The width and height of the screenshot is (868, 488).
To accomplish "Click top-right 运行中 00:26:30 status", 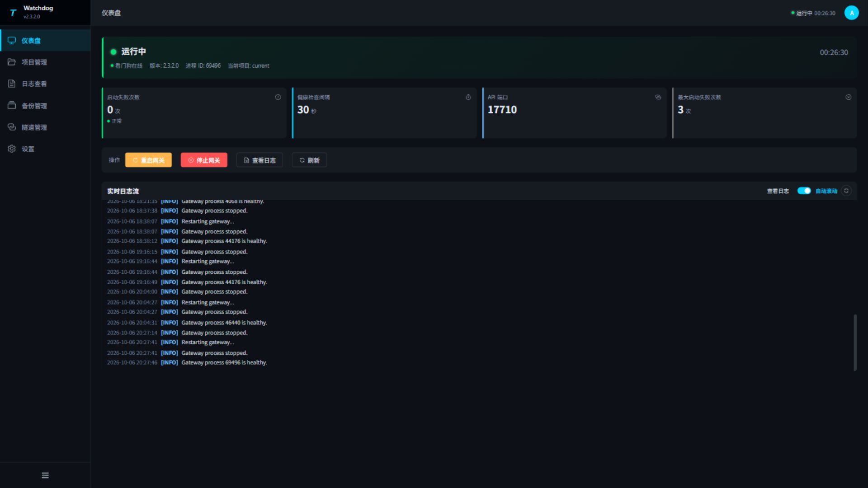I will (x=813, y=13).
